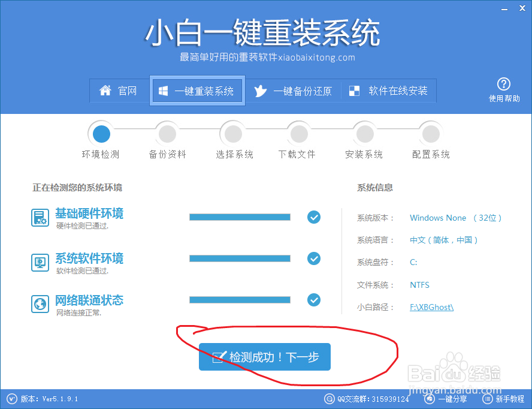This screenshot has height=409, width=532.
Task: Click the 网络联通状态 progress bar
Action: click(x=240, y=300)
